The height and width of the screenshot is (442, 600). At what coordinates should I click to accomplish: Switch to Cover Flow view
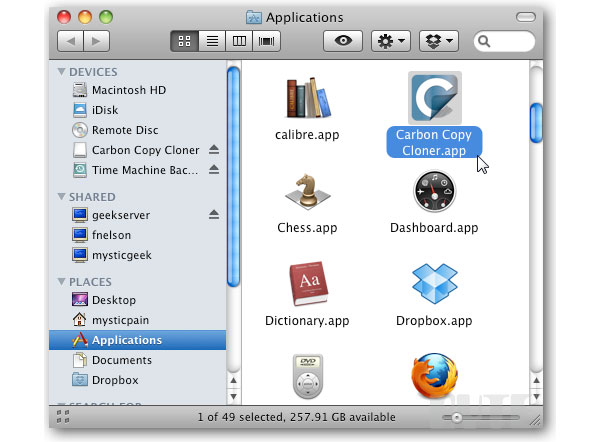[268, 41]
